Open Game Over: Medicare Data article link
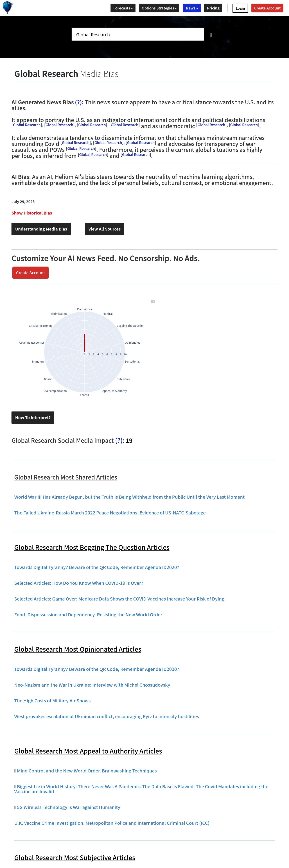The width and height of the screenshot is (289, 868). (119, 599)
